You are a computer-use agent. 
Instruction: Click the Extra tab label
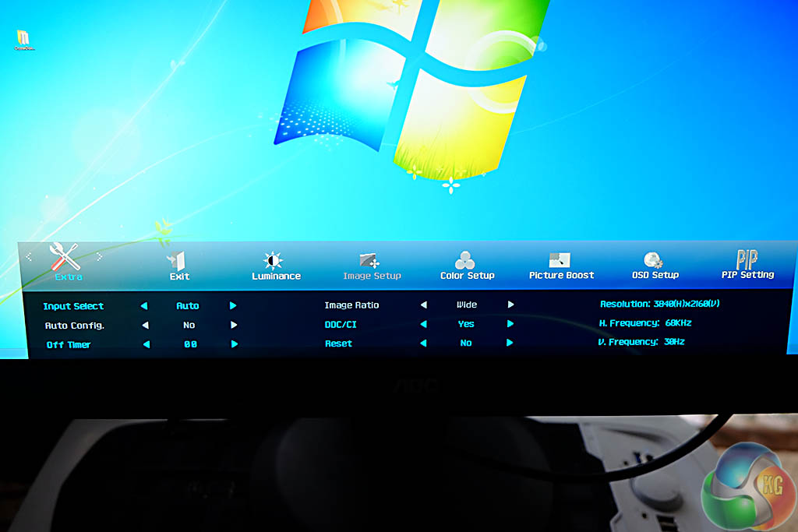pyautogui.click(x=69, y=277)
